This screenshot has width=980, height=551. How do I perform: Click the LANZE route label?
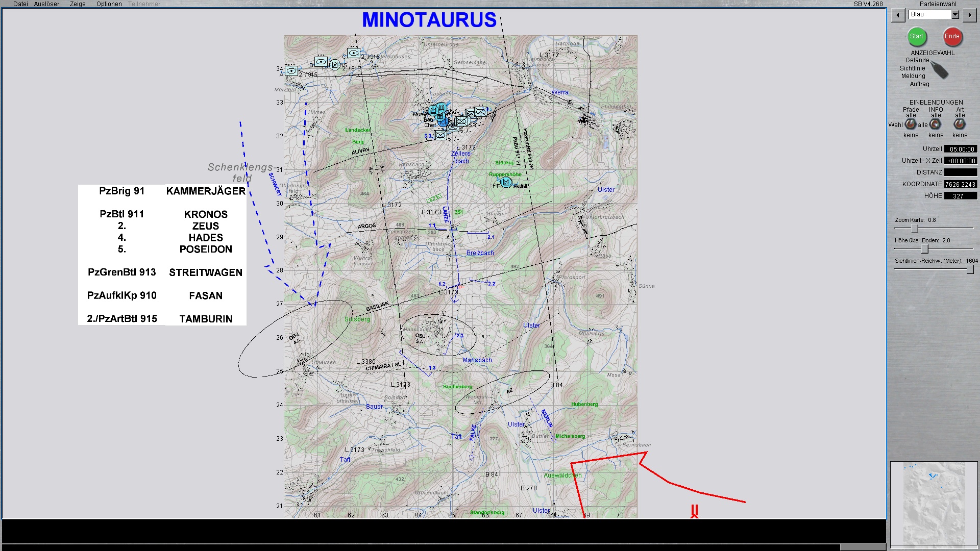(x=446, y=214)
